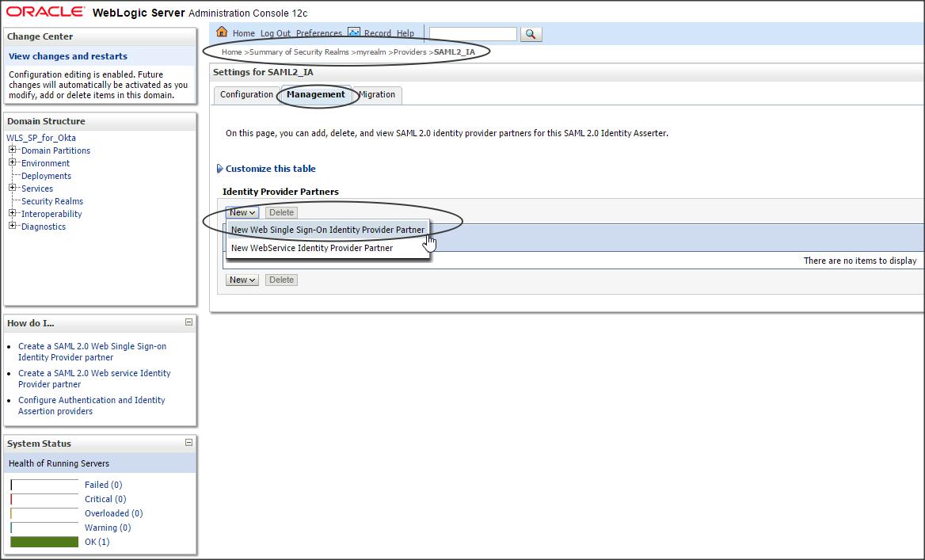Viewport: 925px width, 560px height.
Task: Click the green OK health bar
Action: (44, 542)
